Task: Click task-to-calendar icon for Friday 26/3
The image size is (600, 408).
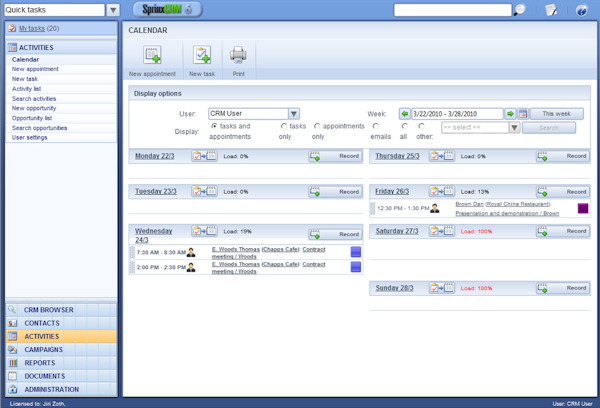Action: tap(442, 191)
